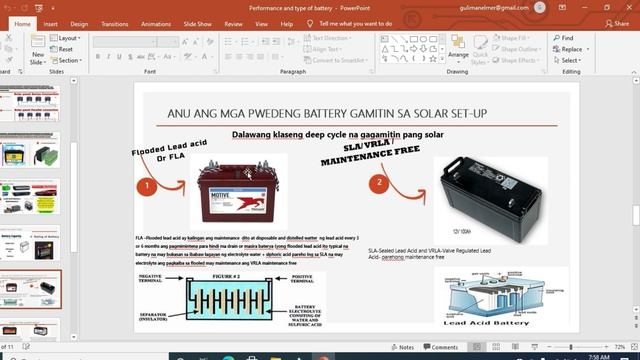This screenshot has width=640, height=360.
Task: Click the Reset slide button
Action: 61,49
